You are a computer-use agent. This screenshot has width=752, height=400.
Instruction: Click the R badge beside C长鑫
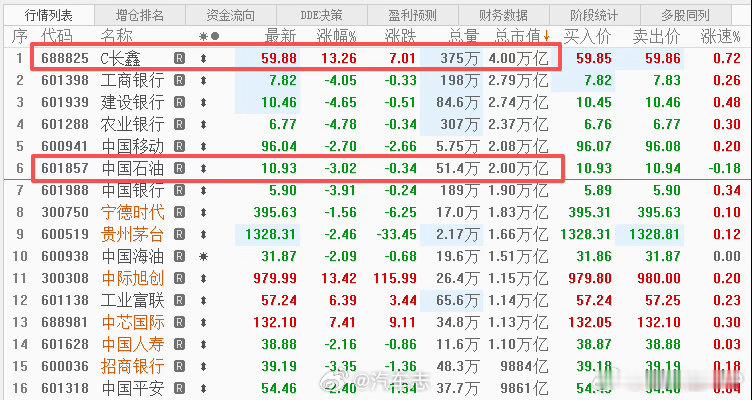179,59
